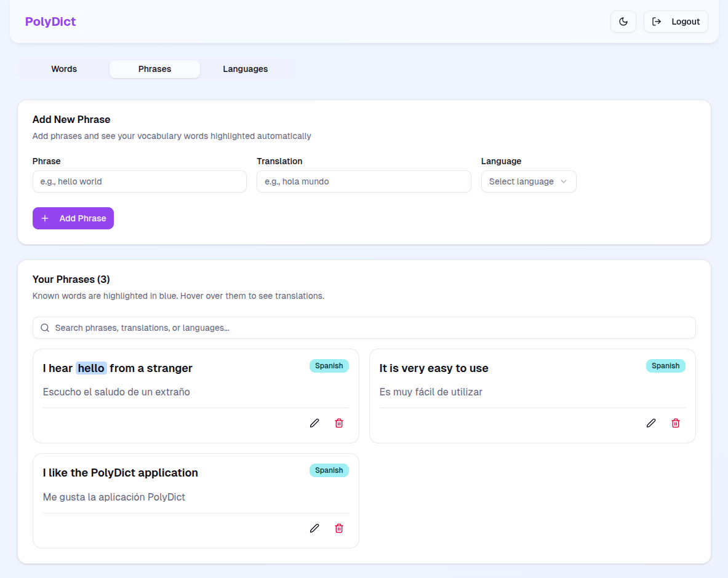Viewport: 728px width, 578px height.
Task: Click the Add Phrase button
Action: 73,218
